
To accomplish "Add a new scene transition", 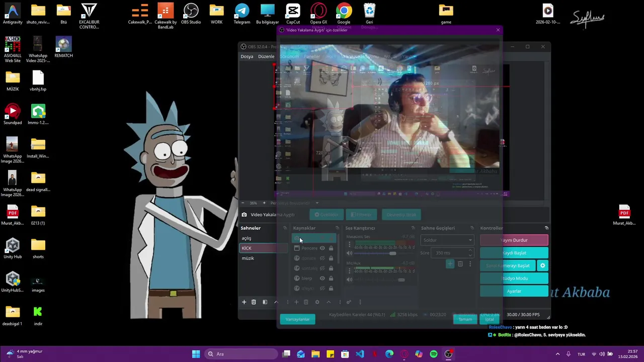I will pyautogui.click(x=450, y=264).
